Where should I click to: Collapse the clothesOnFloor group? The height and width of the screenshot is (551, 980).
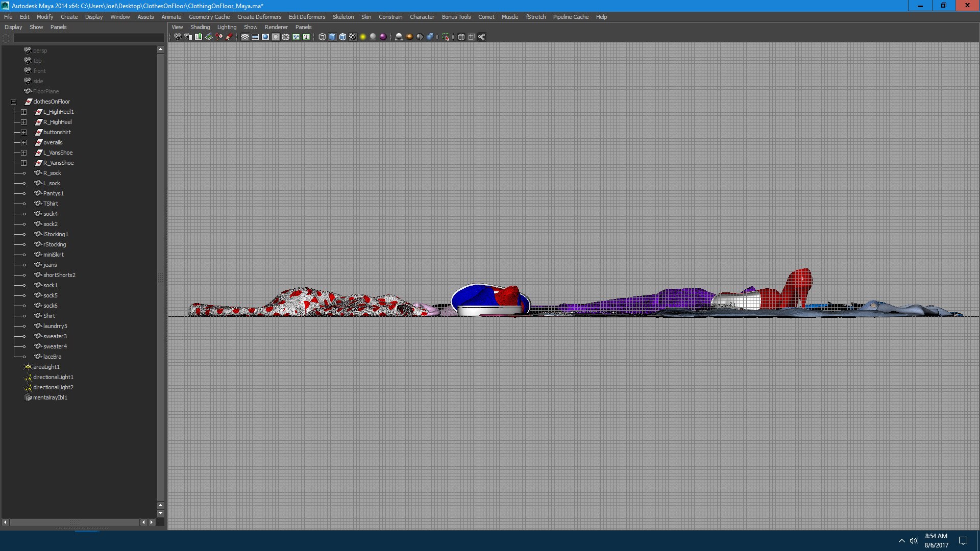point(14,102)
